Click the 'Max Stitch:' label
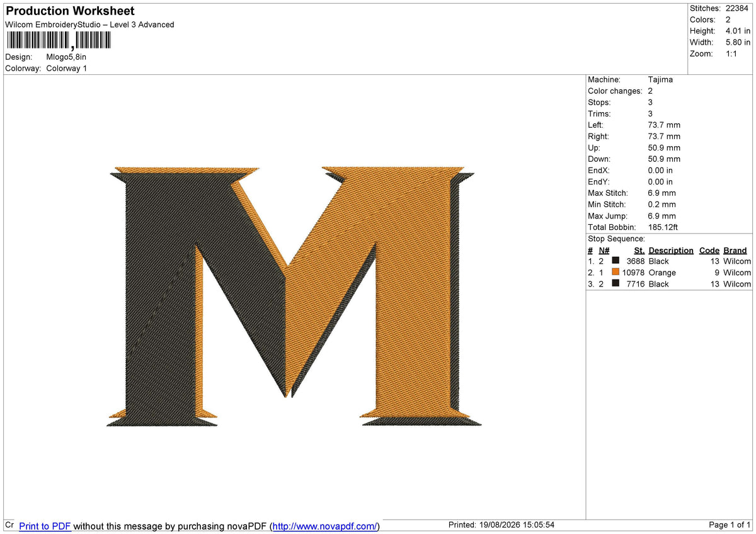Screen dimensions: 756x534 coord(607,193)
